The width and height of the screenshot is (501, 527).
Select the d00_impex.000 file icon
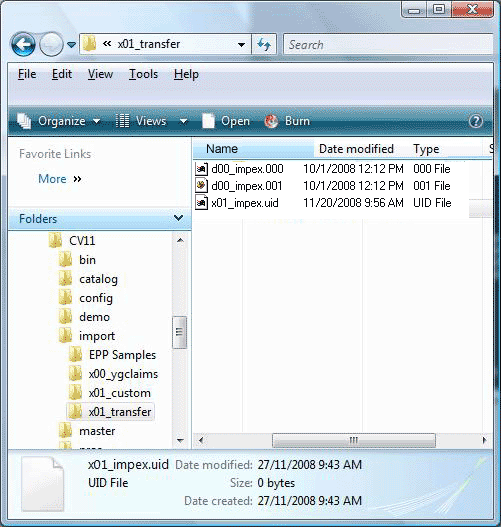tap(201, 169)
